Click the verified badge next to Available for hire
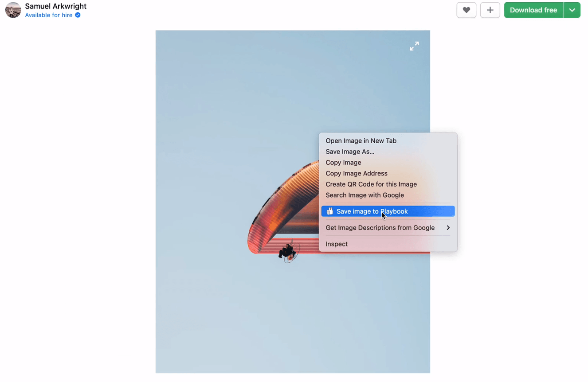Screen dimensions: 588x382 [x=77, y=15]
